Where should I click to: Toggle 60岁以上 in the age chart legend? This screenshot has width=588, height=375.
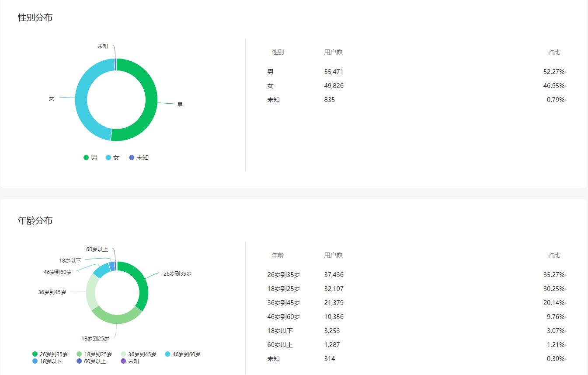[91, 361]
